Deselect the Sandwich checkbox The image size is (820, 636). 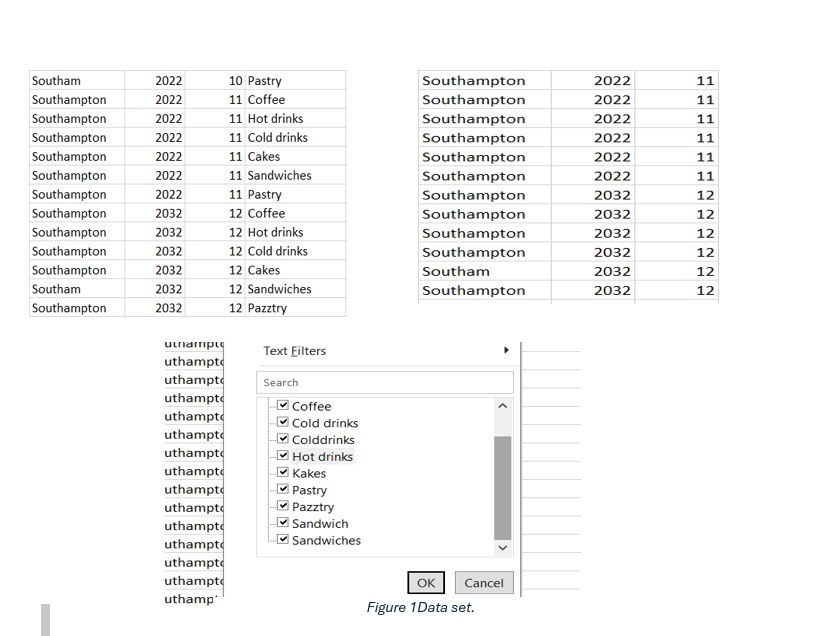284,523
